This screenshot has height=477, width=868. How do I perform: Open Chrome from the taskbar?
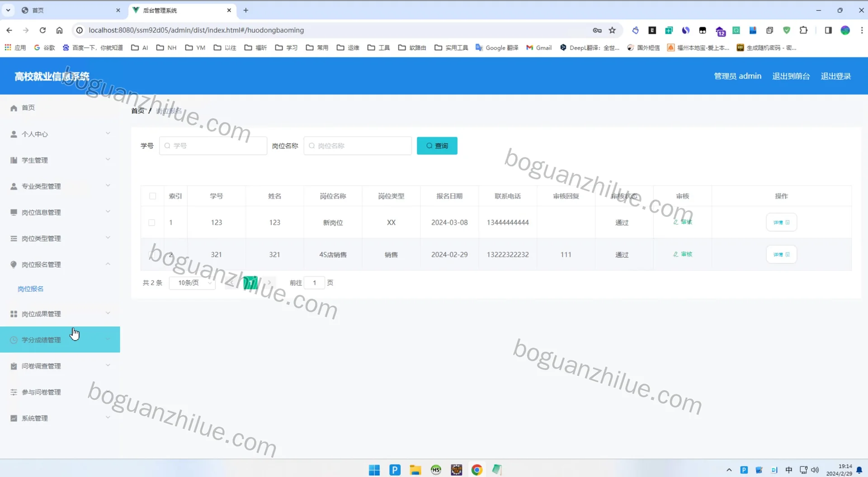476,470
